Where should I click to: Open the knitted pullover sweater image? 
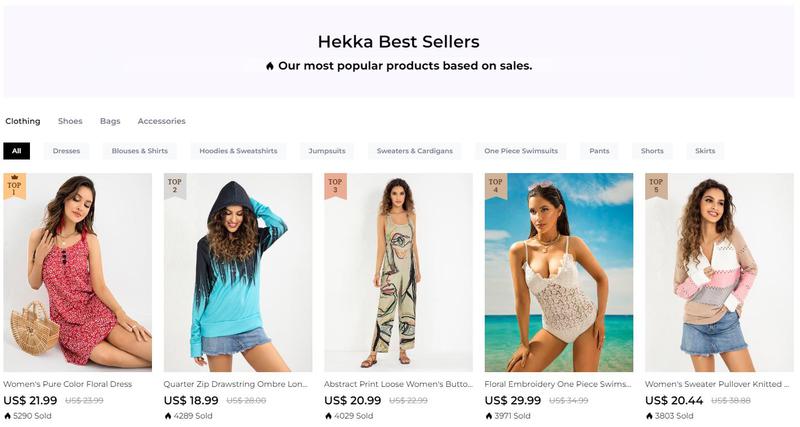coord(719,272)
